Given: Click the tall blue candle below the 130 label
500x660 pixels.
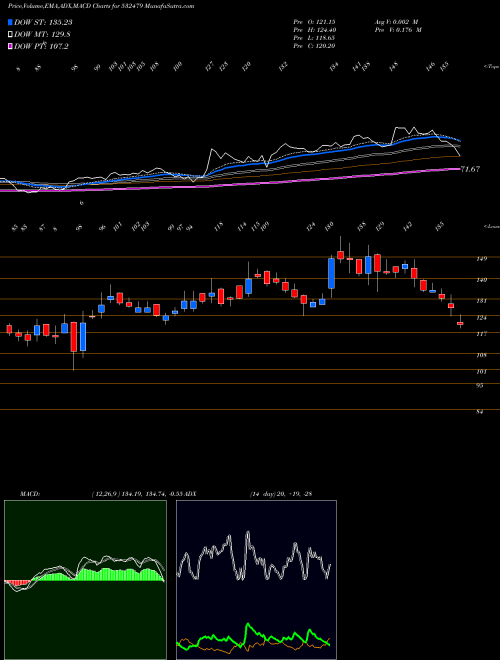Looking at the screenshot, I should 332,273.
